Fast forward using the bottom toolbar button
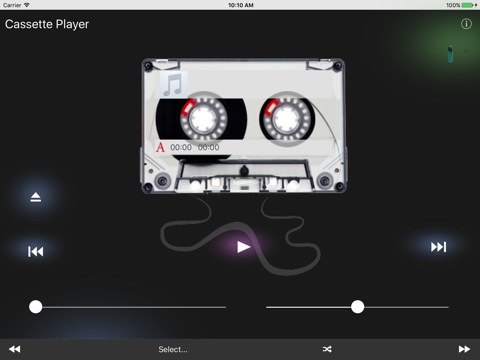 [x=464, y=349]
